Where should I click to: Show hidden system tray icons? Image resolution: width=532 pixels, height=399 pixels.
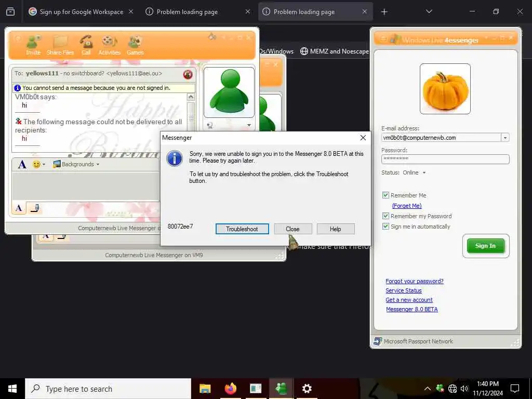coord(428,389)
